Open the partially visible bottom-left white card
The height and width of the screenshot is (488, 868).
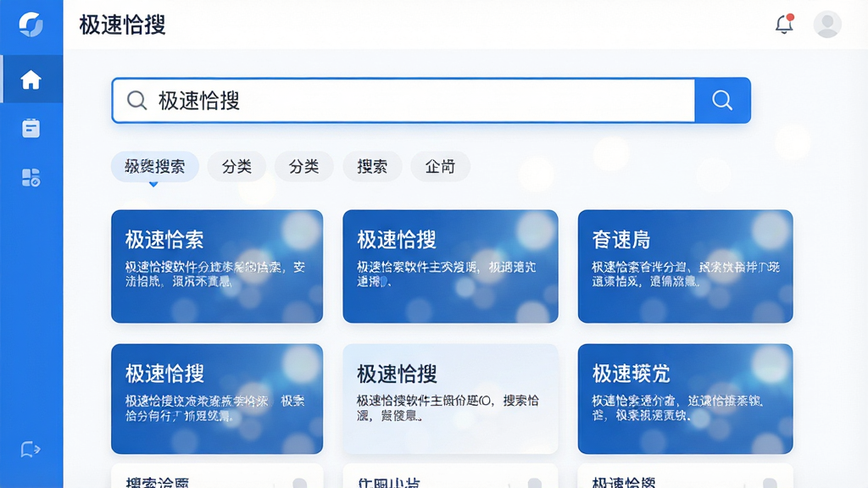pyautogui.click(x=217, y=476)
